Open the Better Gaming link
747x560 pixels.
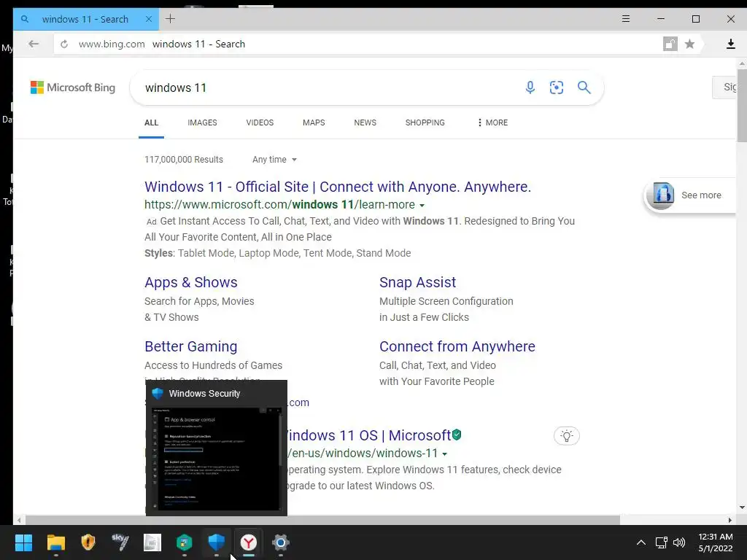190,346
